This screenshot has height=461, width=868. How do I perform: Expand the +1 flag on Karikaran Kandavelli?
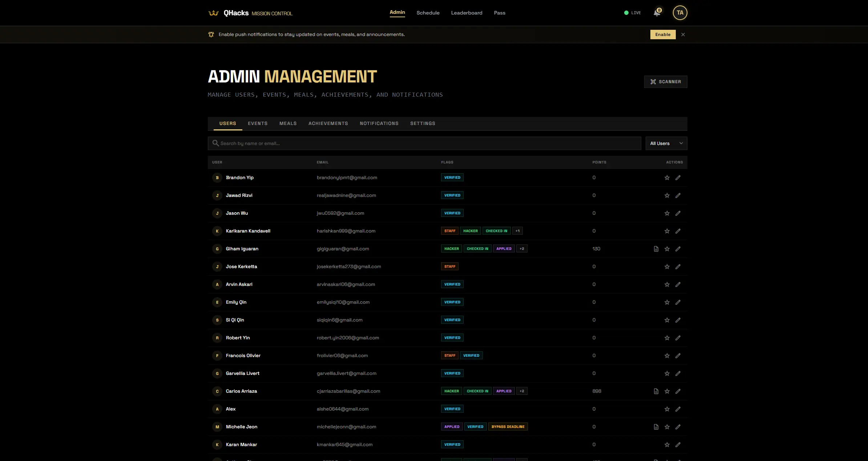click(x=518, y=231)
